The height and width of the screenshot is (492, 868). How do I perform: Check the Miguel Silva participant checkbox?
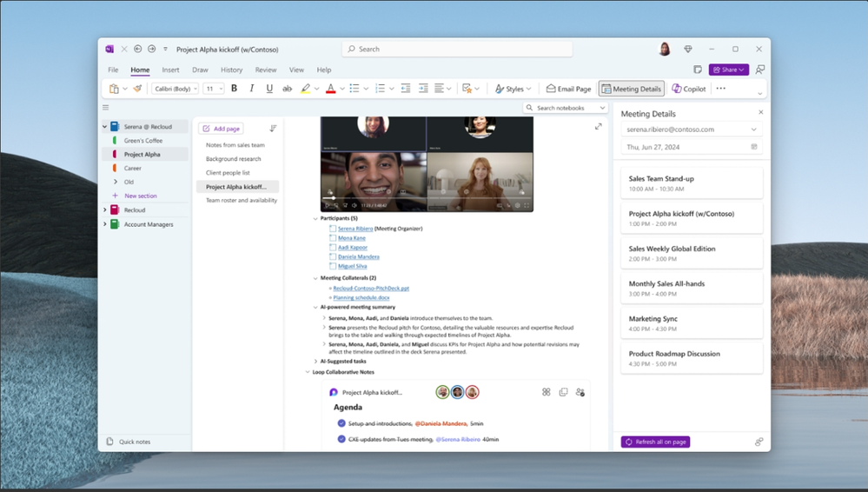(x=333, y=266)
